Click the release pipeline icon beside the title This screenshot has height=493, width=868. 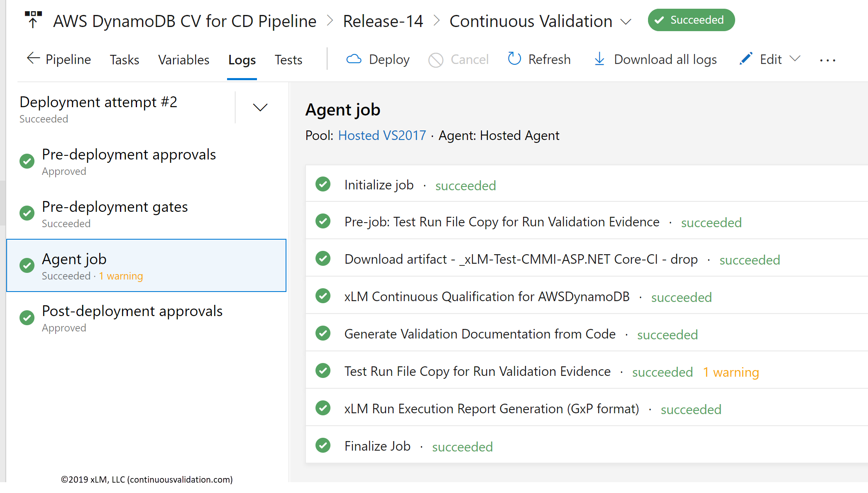tap(33, 20)
